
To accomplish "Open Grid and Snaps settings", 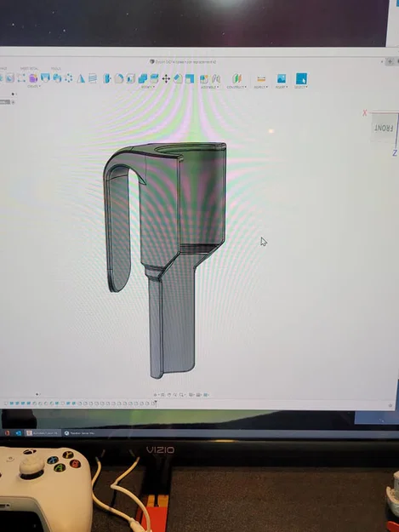I will pos(198,395).
